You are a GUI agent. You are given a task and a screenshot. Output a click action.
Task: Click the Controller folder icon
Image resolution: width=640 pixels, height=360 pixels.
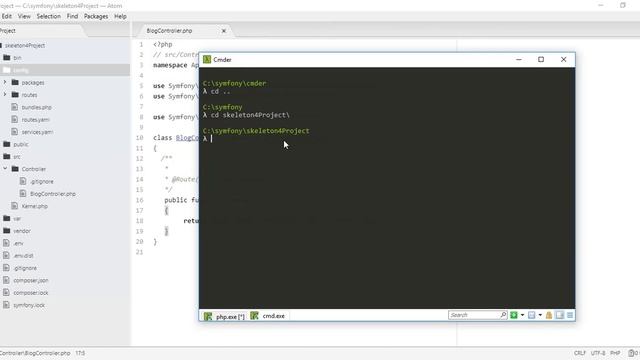point(15,169)
